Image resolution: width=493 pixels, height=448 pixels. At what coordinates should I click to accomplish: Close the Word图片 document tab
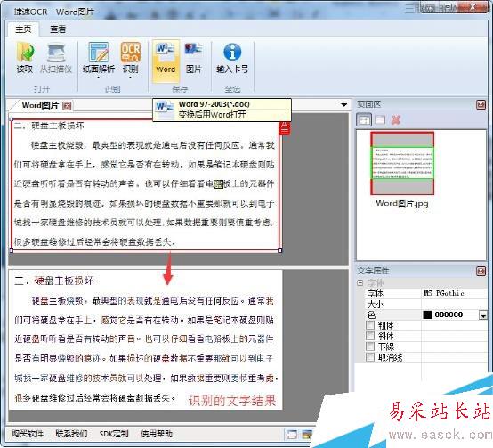tap(67, 106)
